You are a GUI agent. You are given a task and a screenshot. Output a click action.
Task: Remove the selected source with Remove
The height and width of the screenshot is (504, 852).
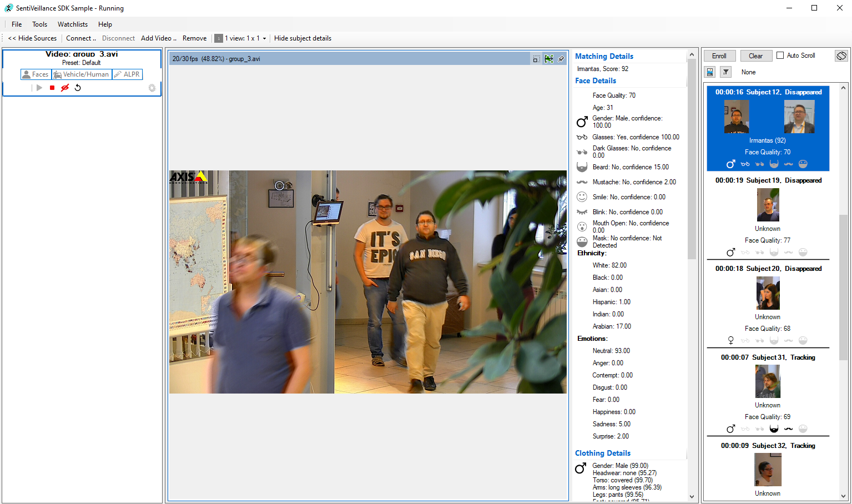coord(194,38)
